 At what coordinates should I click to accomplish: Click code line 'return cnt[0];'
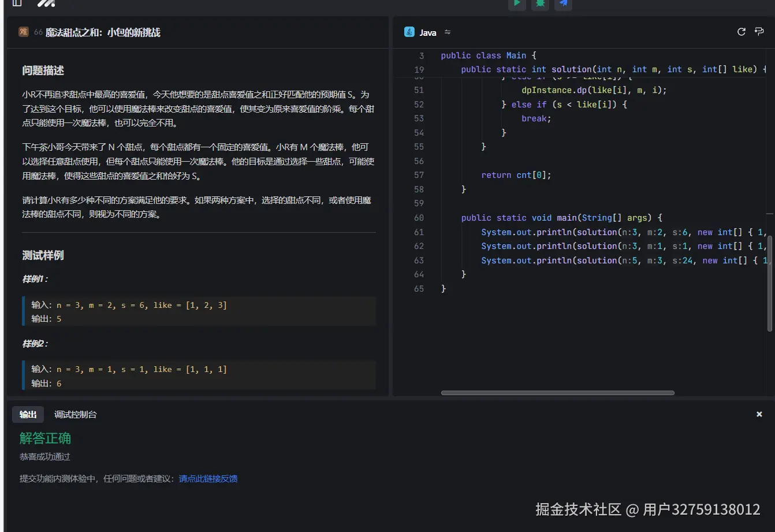point(516,175)
